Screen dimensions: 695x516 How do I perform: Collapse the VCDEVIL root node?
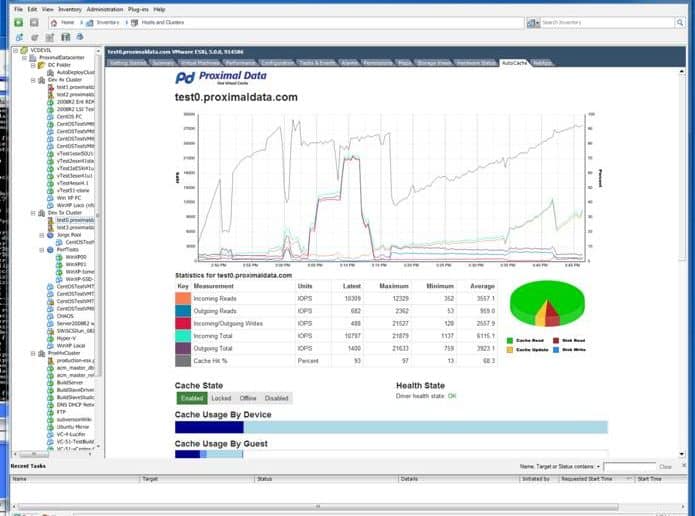coord(16,50)
